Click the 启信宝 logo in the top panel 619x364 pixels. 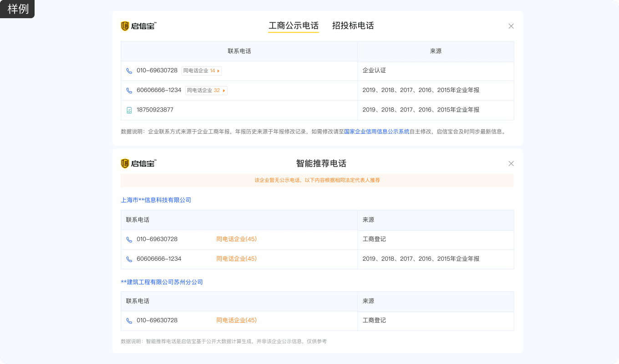click(x=139, y=26)
